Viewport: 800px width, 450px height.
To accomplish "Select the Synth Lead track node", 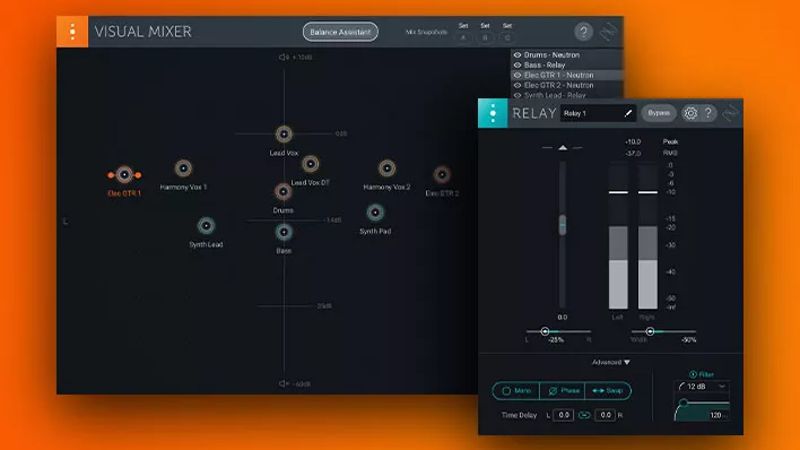I will [206, 226].
